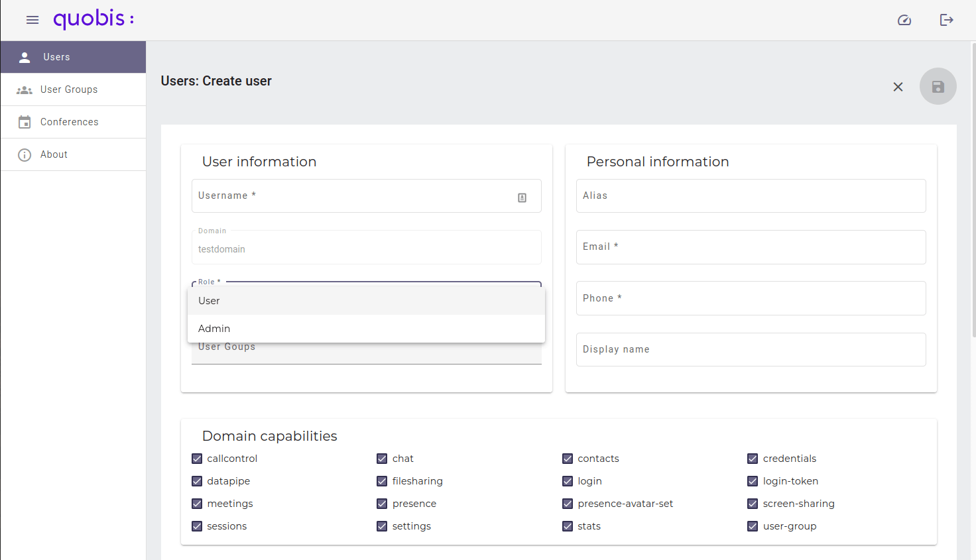This screenshot has width=976, height=560.
Task: Click the About info icon
Action: [x=25, y=154]
